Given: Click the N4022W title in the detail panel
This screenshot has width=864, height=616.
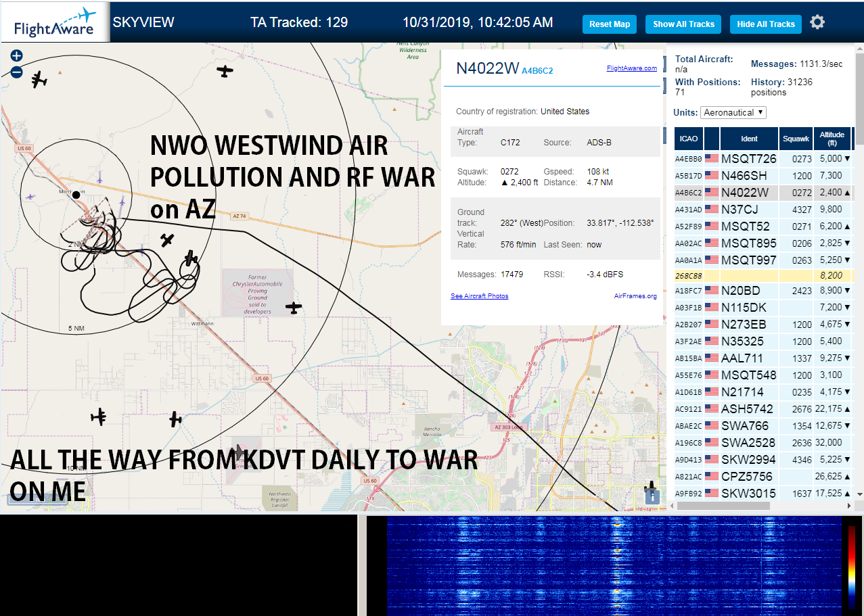Looking at the screenshot, I should click(487, 68).
